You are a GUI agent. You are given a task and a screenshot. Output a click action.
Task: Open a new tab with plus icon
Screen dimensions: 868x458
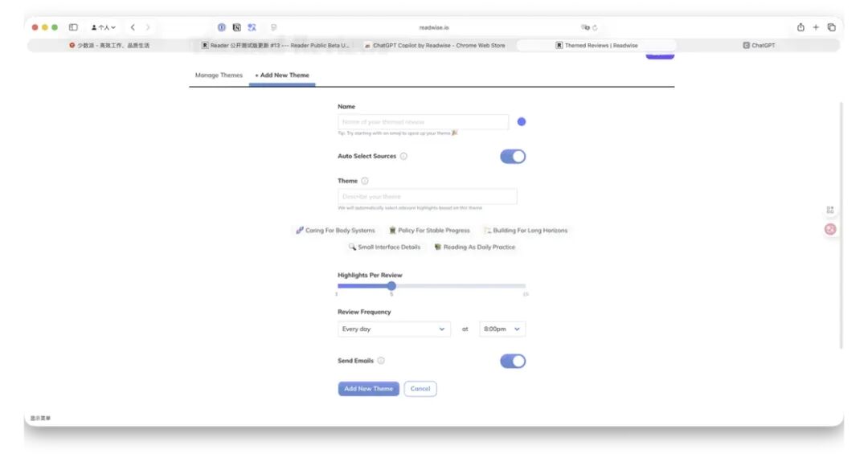click(x=816, y=27)
